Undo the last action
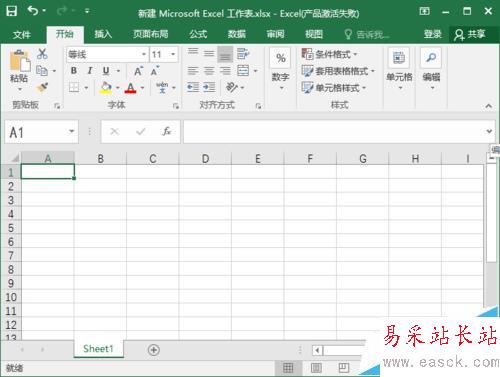The height and width of the screenshot is (377, 500). pos(33,11)
